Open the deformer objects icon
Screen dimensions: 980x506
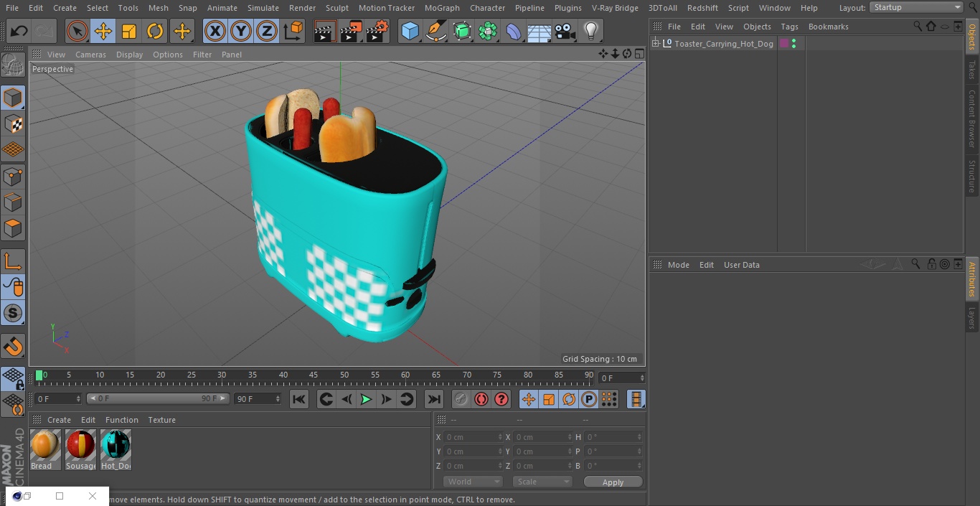pyautogui.click(x=514, y=31)
